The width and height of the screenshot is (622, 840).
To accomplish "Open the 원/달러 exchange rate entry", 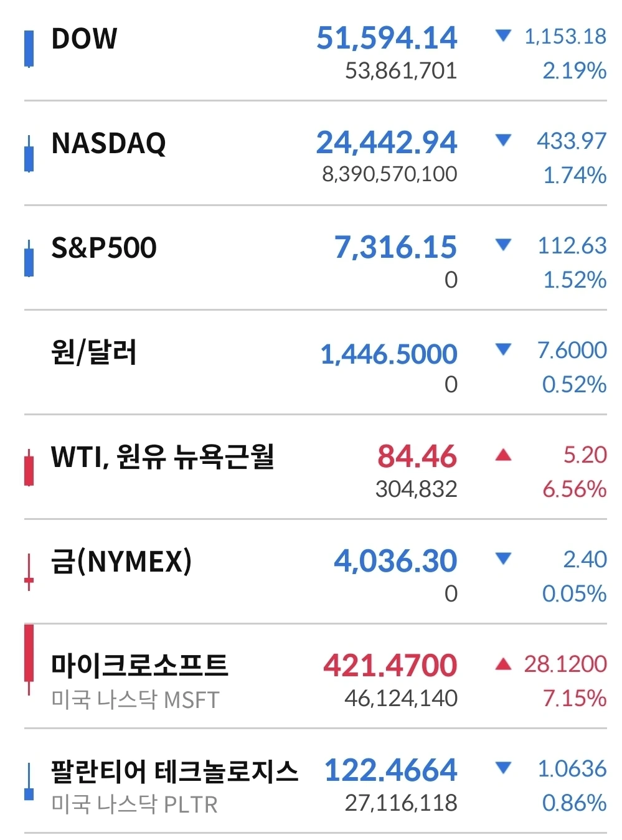I will [316, 362].
